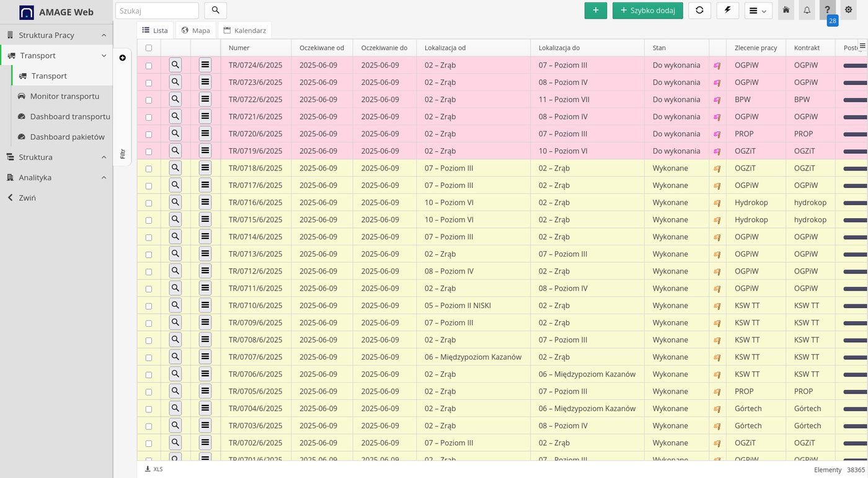868x478 pixels.
Task: Open the help question mark icon
Action: pos(827,10)
